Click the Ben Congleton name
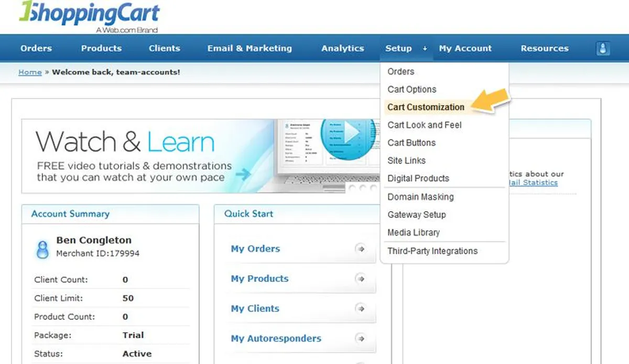This screenshot has width=629, height=364. click(x=94, y=240)
